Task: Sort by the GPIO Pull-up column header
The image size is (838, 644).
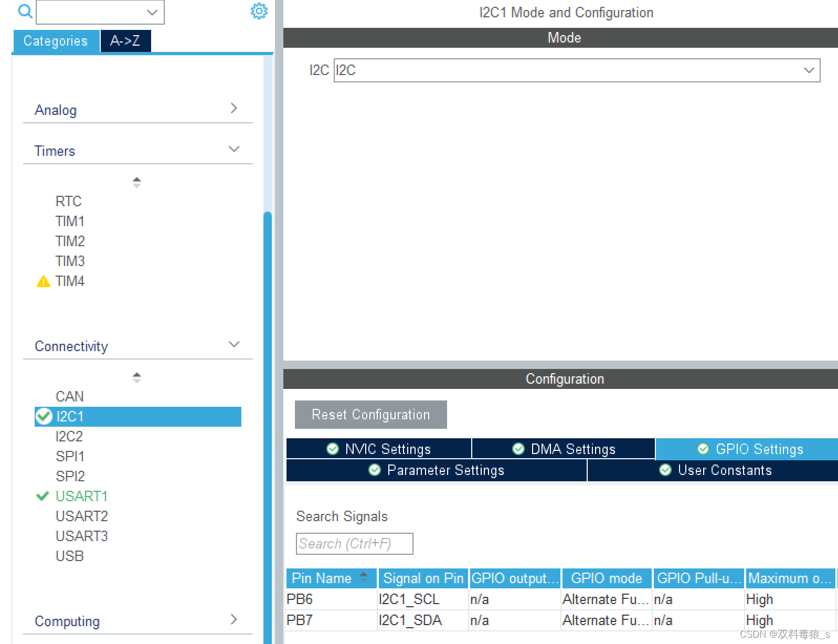Action: 699,578
